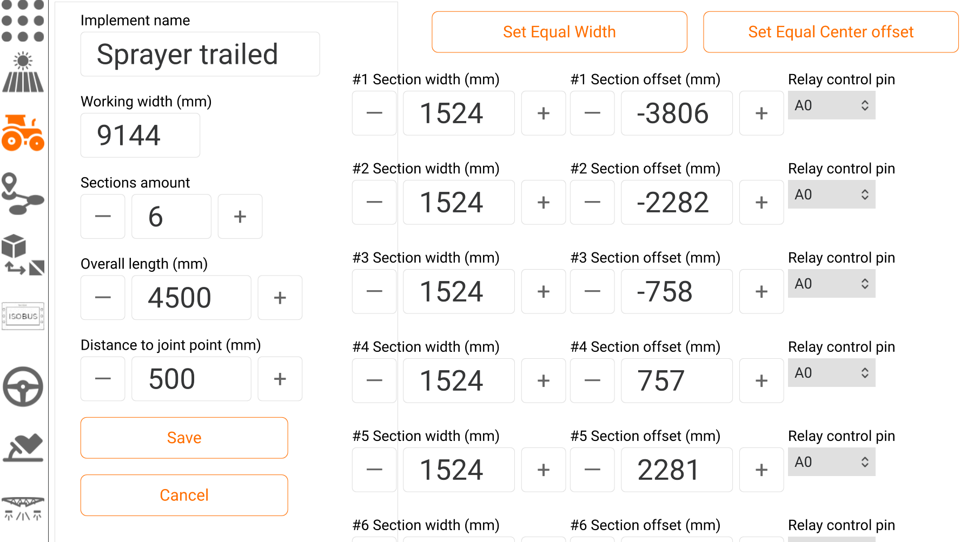
Task: Open section #5 relay control pin dropdown
Action: point(831,462)
